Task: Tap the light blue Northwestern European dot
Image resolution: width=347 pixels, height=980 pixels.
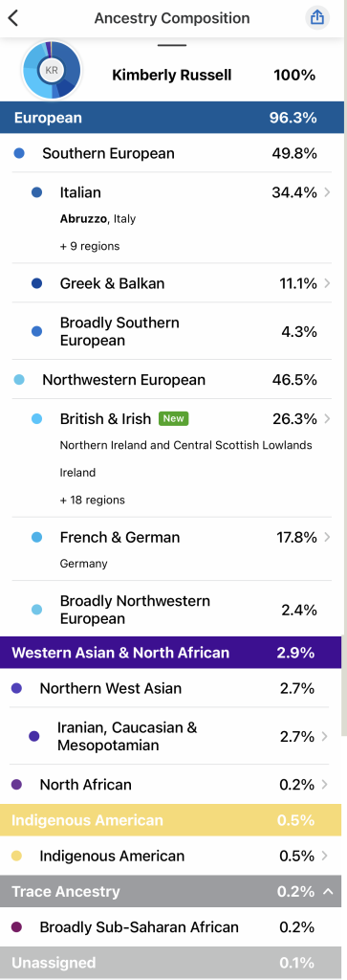Action: tap(19, 379)
